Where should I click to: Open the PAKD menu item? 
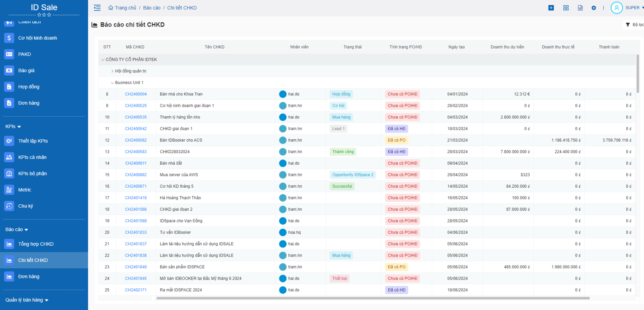[24, 54]
